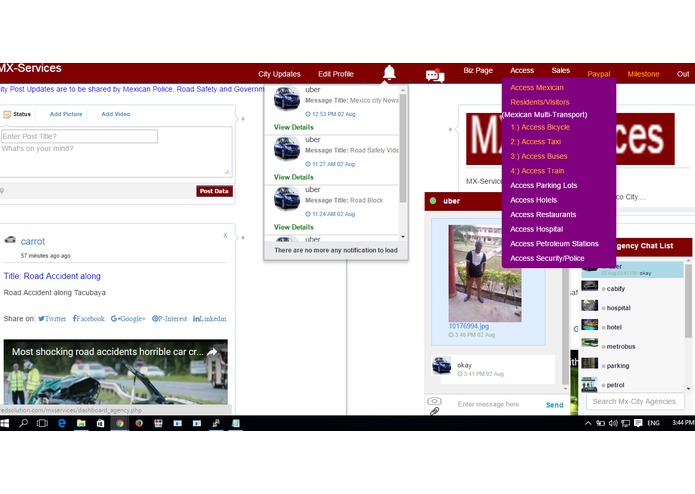Screen dimensions: 695x494
Task: Click the uber car avatar beside okay message
Action: [x=441, y=366]
